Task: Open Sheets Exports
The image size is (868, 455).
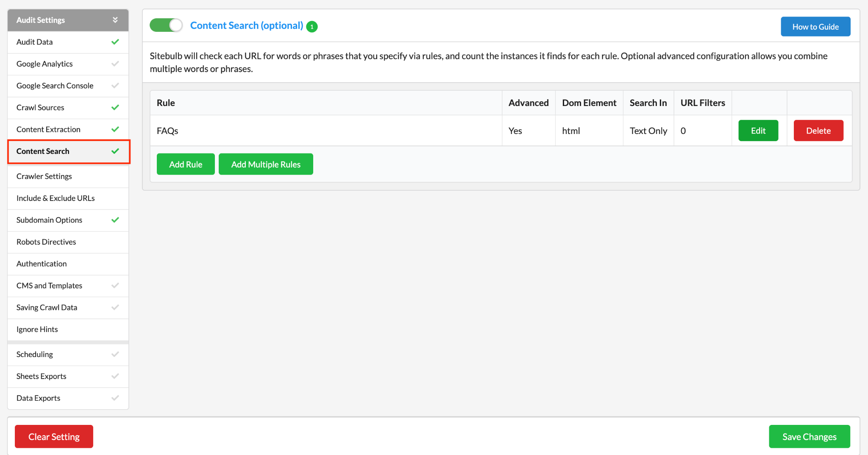Action: [68, 377]
